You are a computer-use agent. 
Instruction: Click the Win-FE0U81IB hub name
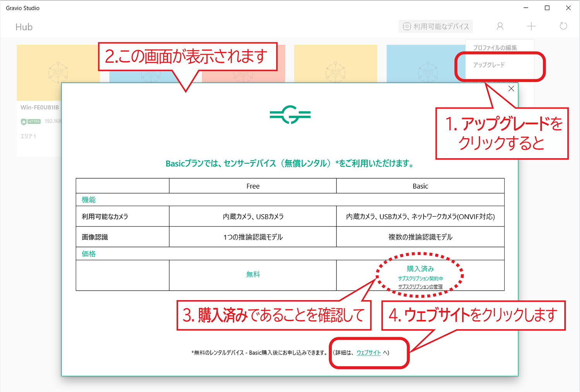click(x=40, y=107)
